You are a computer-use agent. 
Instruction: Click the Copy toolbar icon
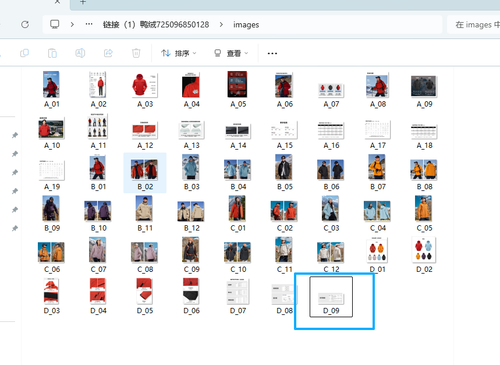click(x=24, y=53)
